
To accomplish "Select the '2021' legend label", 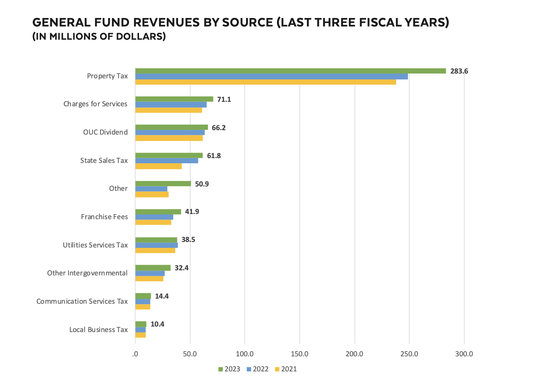I will coord(289,369).
